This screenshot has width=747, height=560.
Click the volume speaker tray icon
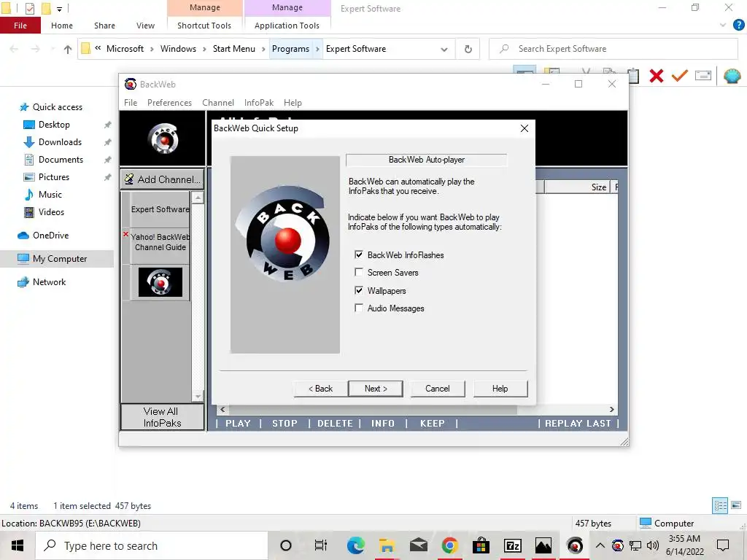point(653,545)
